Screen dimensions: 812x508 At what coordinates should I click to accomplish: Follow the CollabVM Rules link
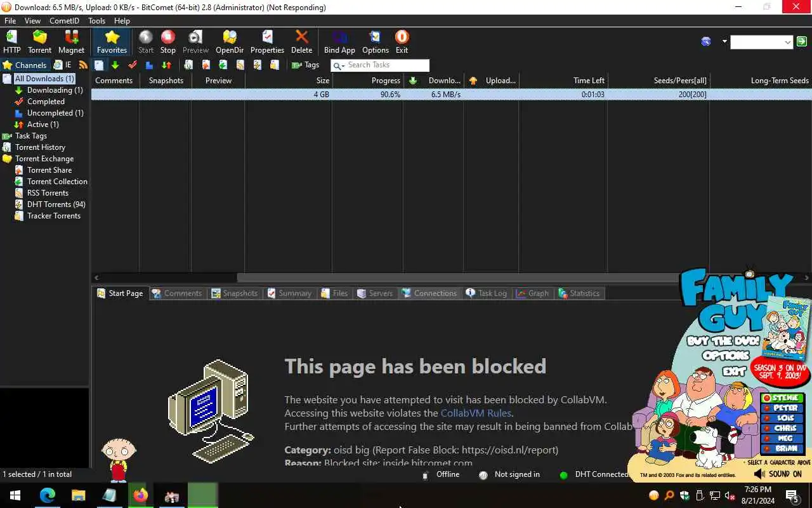(x=476, y=413)
